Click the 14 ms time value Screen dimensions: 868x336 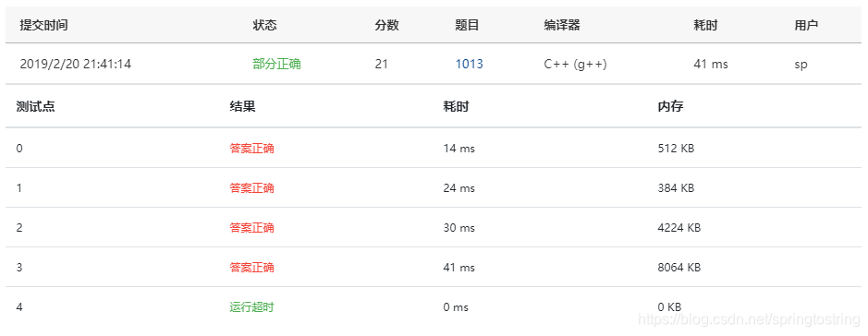tap(458, 148)
